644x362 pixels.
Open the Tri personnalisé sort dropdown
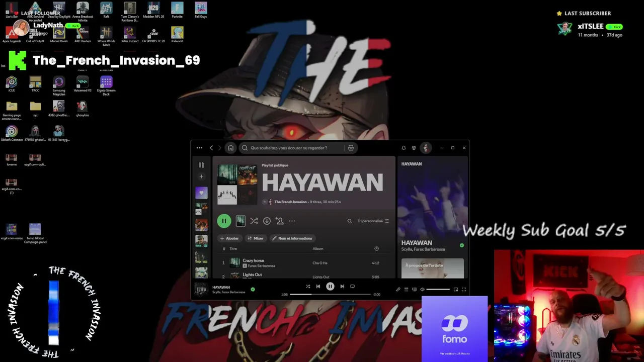373,221
